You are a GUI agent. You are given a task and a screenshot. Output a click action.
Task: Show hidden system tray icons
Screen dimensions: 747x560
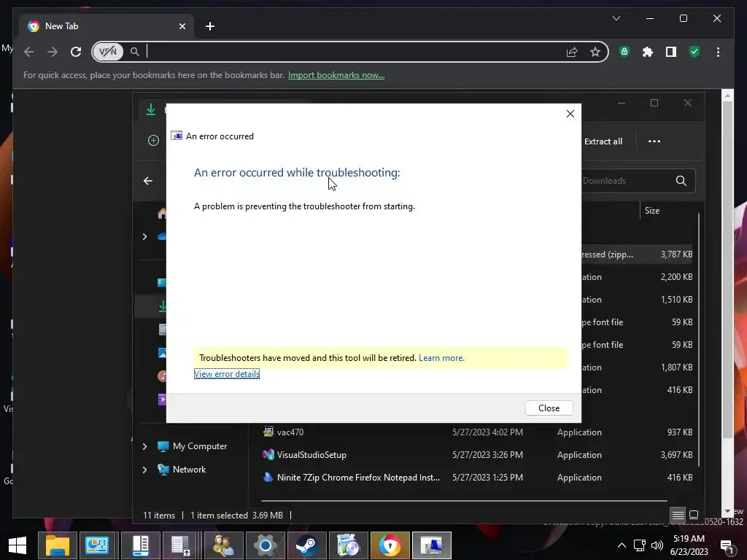622,545
